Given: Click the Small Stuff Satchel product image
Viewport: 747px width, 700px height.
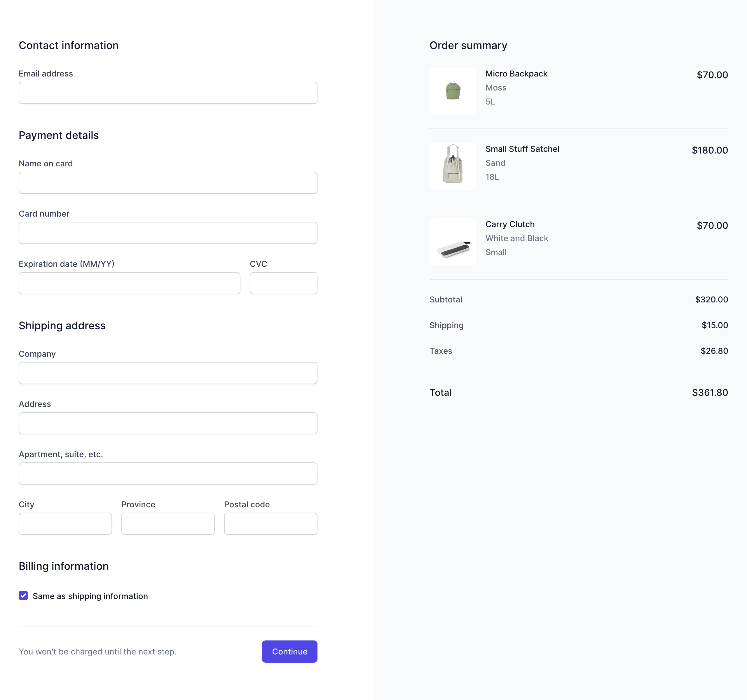Looking at the screenshot, I should (452, 166).
